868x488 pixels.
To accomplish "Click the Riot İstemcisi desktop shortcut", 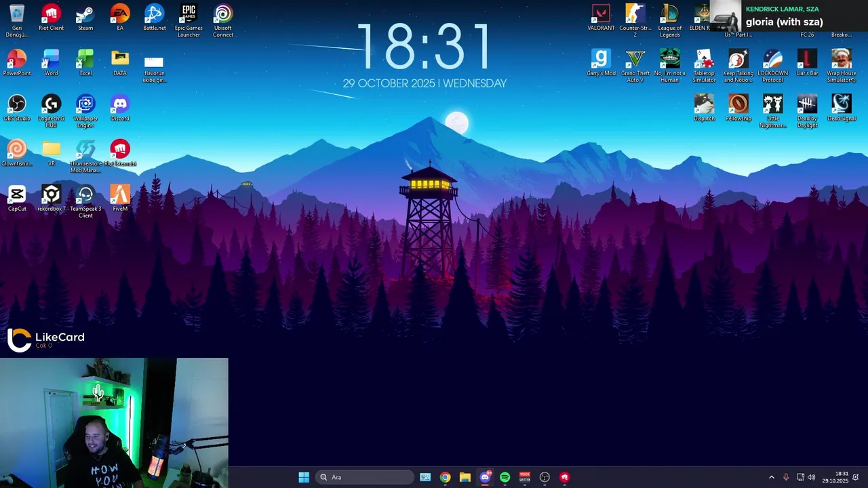I will point(120,153).
